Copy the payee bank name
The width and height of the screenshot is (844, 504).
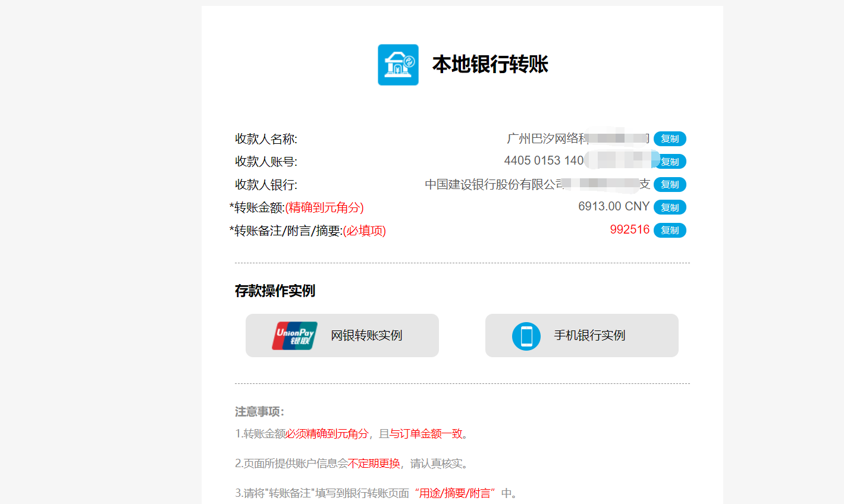pyautogui.click(x=670, y=185)
